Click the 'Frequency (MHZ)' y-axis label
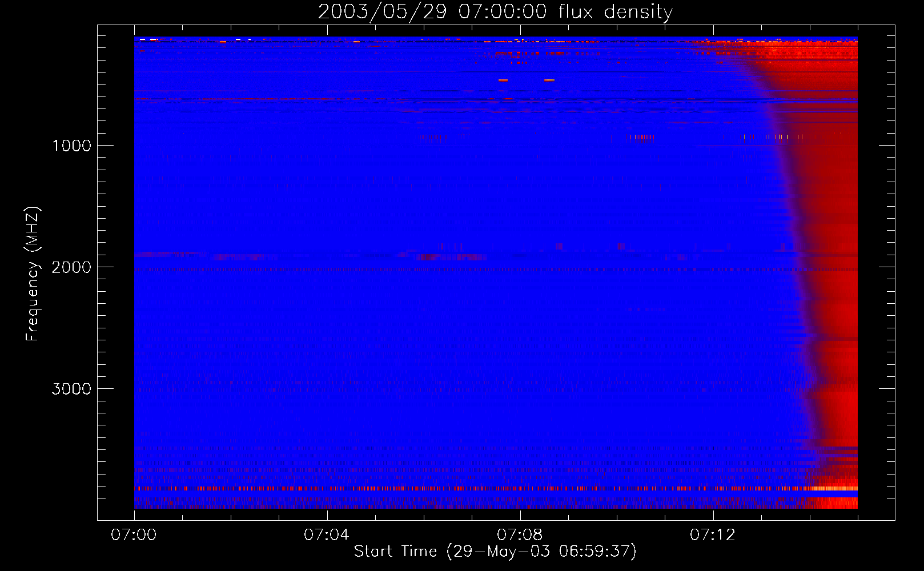The image size is (924, 571). point(33,274)
